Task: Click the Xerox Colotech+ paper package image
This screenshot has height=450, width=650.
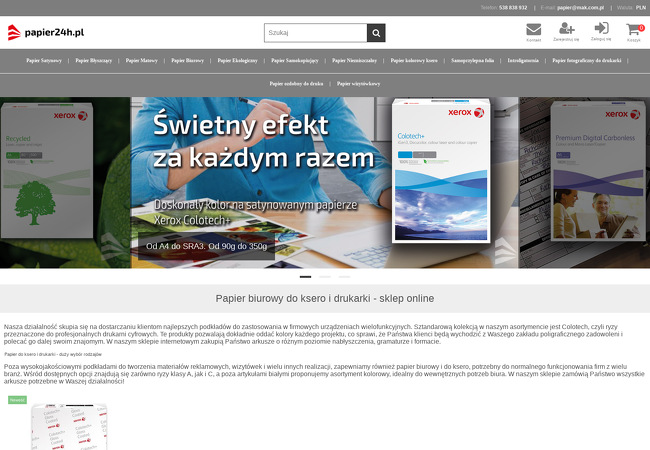Action: [x=441, y=171]
